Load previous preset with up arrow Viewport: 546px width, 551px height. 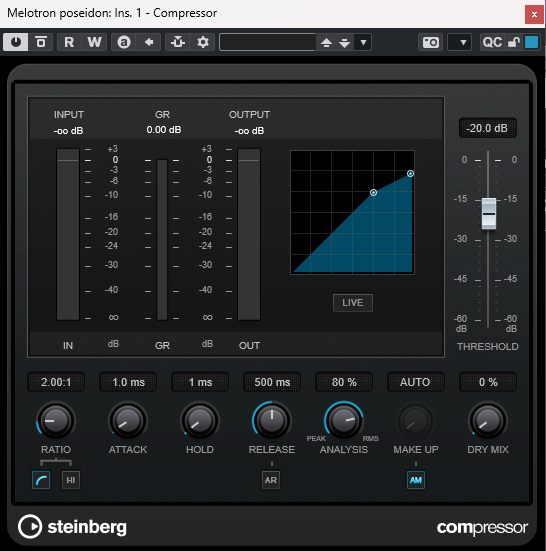point(326,43)
